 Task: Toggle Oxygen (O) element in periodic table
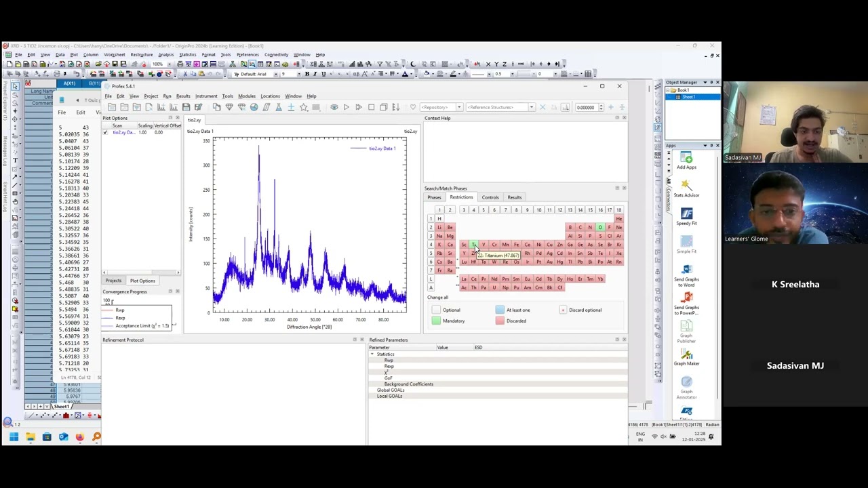coord(600,227)
